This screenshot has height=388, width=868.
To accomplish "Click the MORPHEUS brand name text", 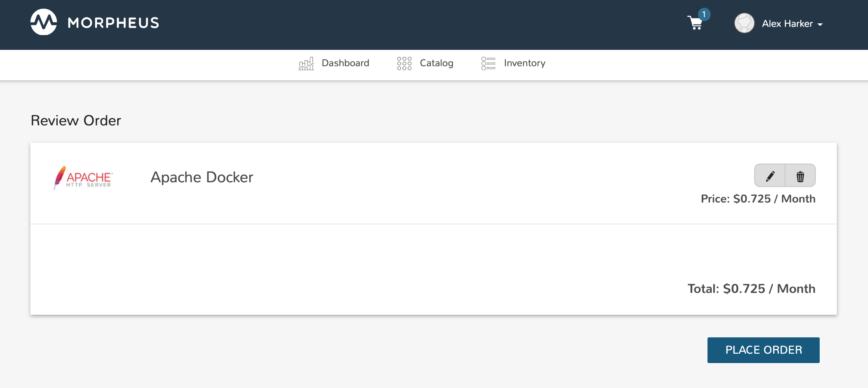I will click(x=113, y=23).
